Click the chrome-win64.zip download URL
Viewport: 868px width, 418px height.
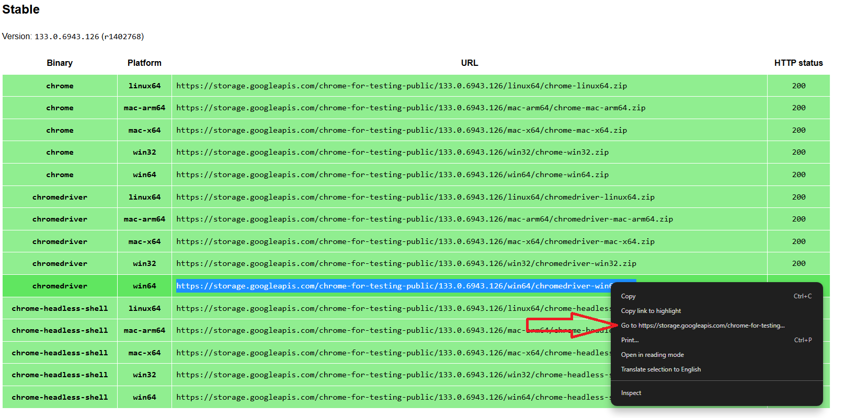(392, 175)
